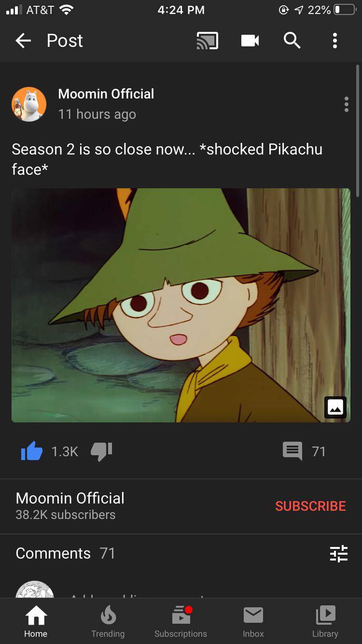
Task: Switch to the Home tab
Action: [x=36, y=622]
